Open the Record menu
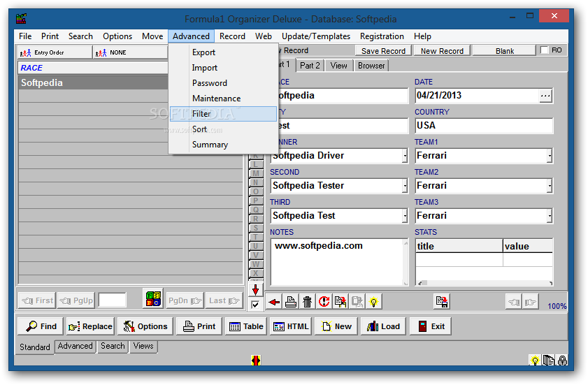 pyautogui.click(x=232, y=36)
